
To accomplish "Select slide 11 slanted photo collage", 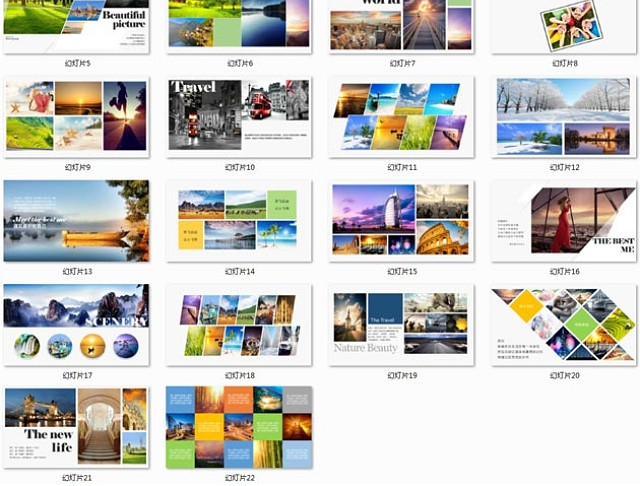I will coord(401,117).
